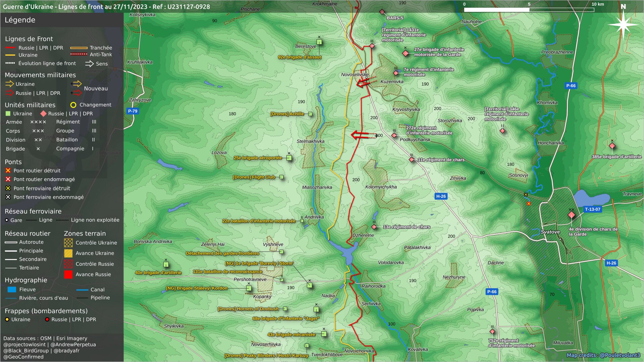Select the T-13-07 road shield

[x=593, y=209]
